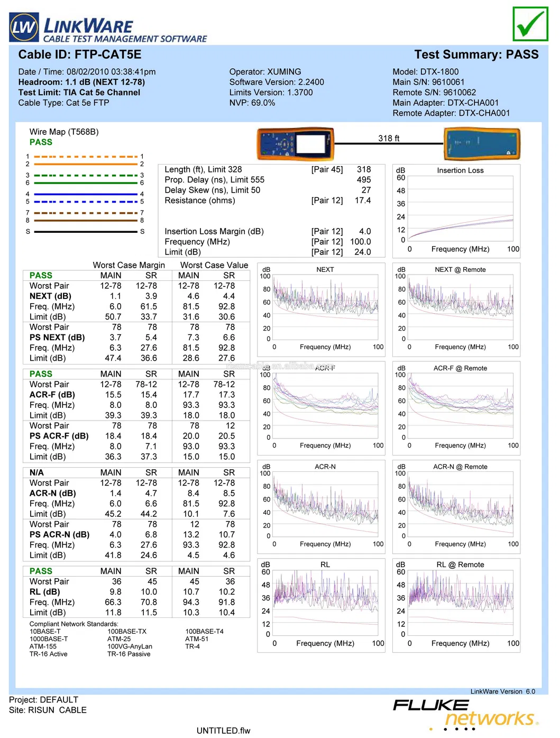Click the Test Summary: PASS heading
This screenshot has width=560, height=738.
476,54
